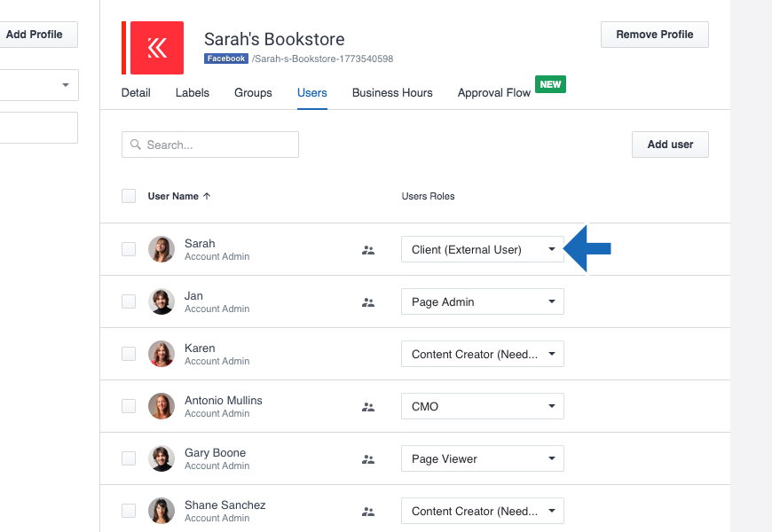Screen dimensions: 772x532
Task: Select the groups icon next to Antonio Mullins
Action: pyautogui.click(x=368, y=407)
